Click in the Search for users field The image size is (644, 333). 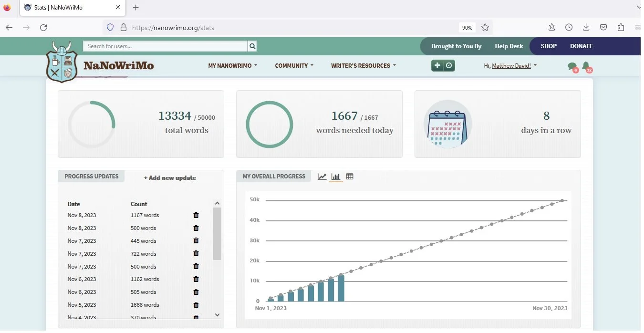coord(166,46)
